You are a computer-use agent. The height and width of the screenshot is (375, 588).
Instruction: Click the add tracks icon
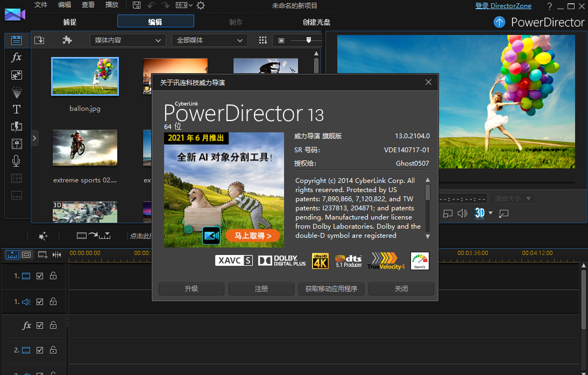(42, 255)
